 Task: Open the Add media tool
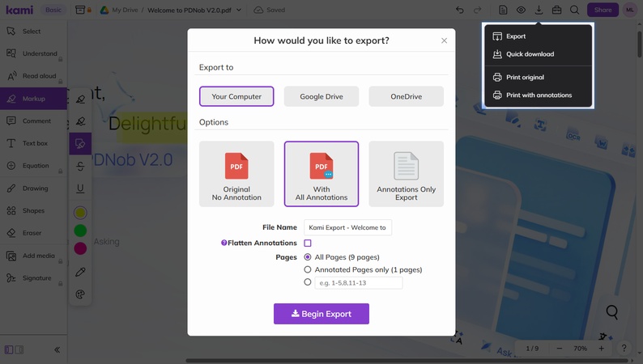coord(33,256)
